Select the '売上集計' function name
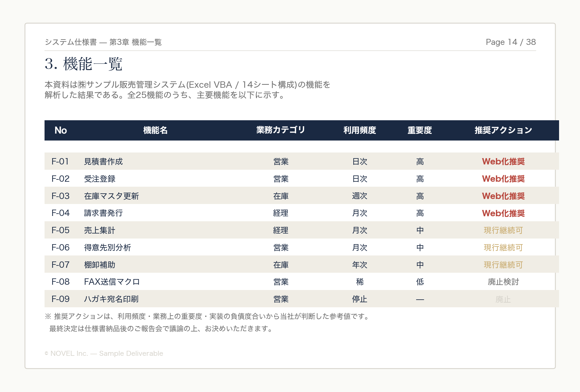 pyautogui.click(x=100, y=230)
